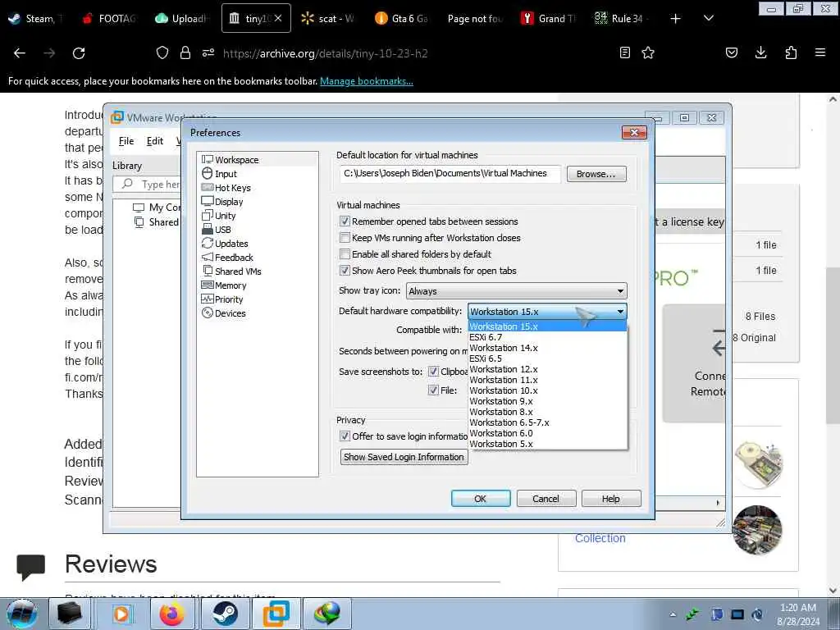Viewport: 840px width, 630px height.
Task: Choose Workstation 8.x from compatibility list
Action: [547, 412]
